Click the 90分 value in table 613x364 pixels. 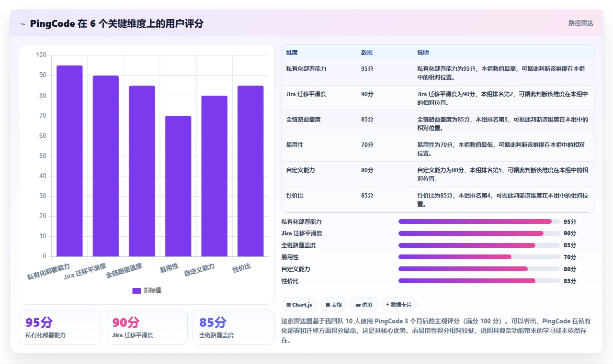point(367,94)
